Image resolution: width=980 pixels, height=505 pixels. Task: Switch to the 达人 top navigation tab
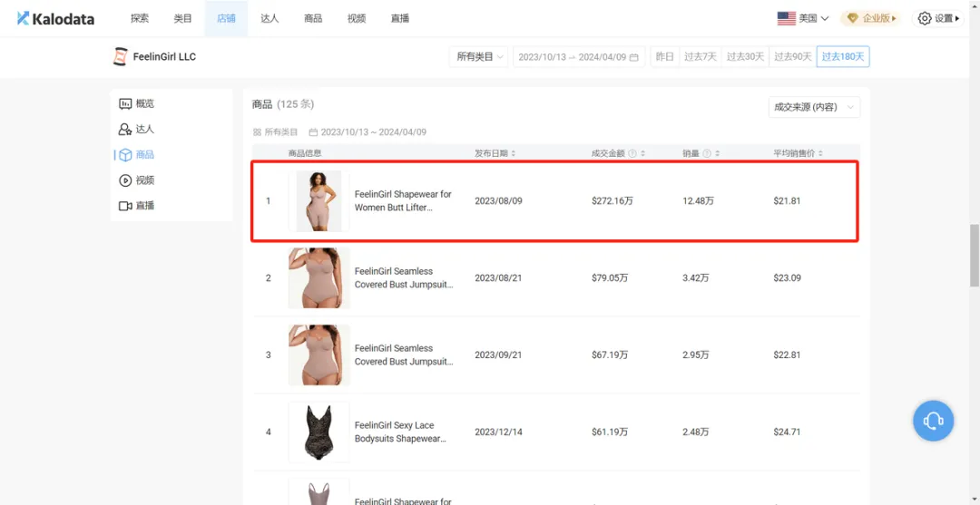pyautogui.click(x=269, y=18)
